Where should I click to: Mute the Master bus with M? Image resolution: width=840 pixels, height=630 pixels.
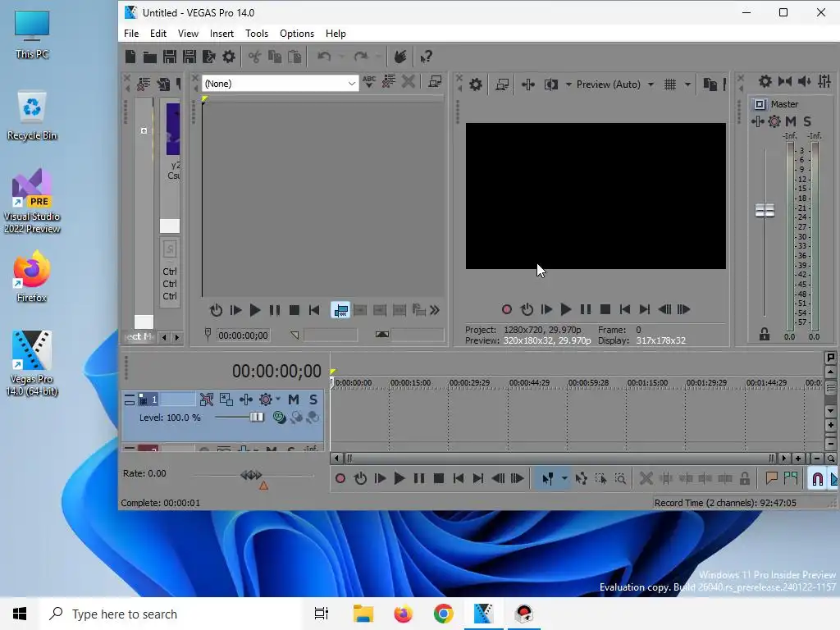(x=791, y=121)
